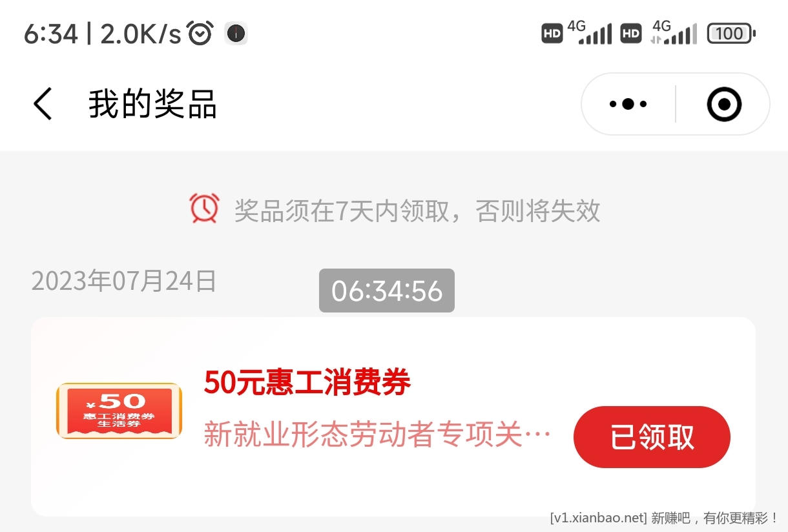Expand truncated text 新就业形态劳动者专项关…
The height and width of the screenshot is (532, 788).
pyautogui.click(x=377, y=435)
